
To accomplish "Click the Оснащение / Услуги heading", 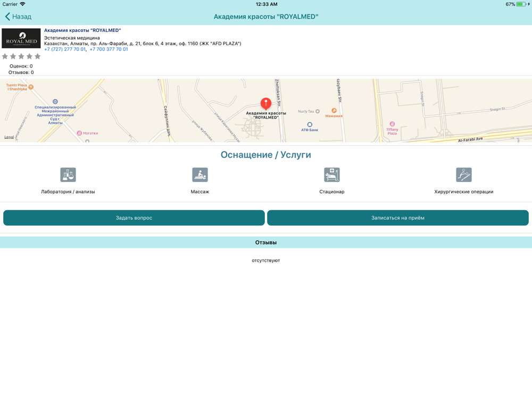I will (265, 155).
